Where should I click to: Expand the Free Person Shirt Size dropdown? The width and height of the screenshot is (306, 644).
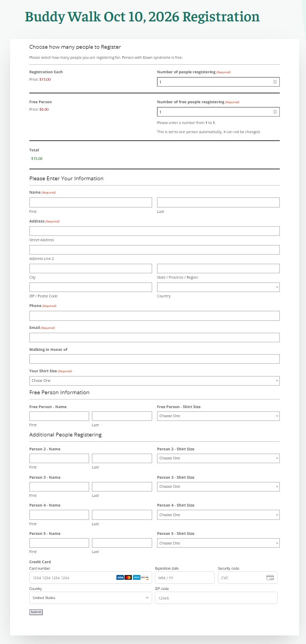coord(218,416)
